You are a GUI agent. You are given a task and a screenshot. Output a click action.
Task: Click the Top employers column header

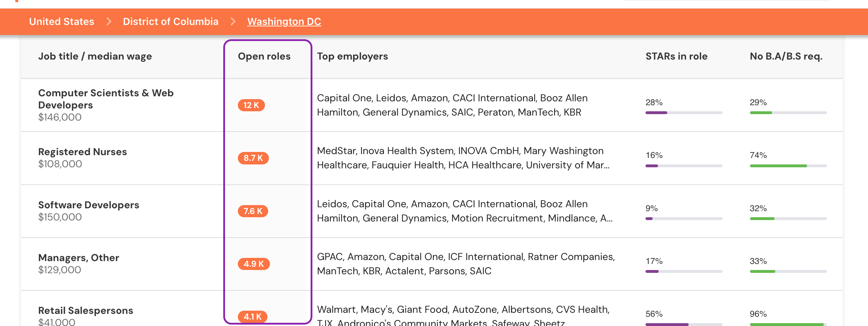(x=352, y=56)
